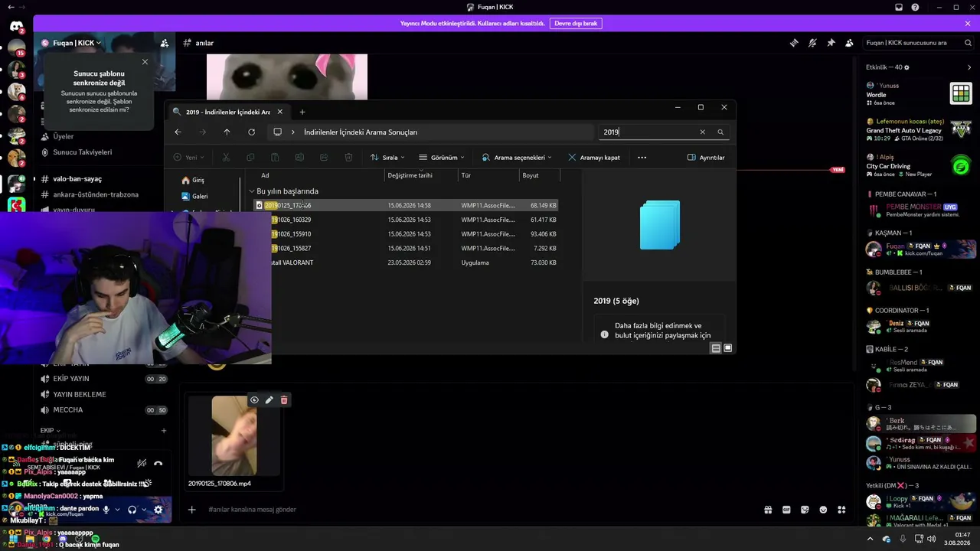
Task: Click the Explorer search magnifier icon
Action: (720, 132)
